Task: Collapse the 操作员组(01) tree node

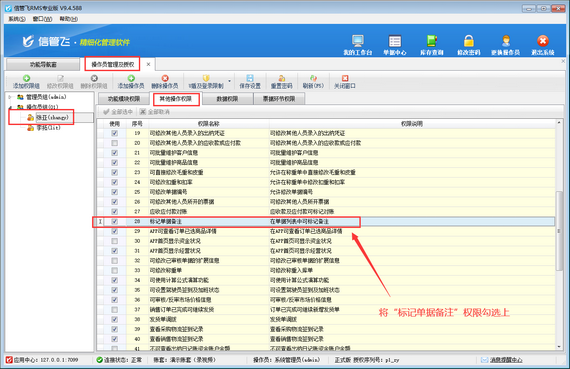Action: [x=10, y=107]
